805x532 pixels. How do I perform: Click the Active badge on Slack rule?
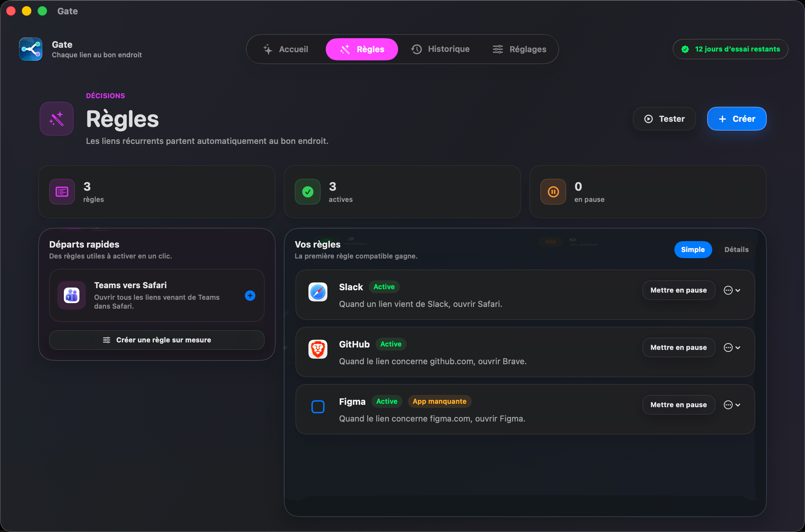(x=384, y=287)
